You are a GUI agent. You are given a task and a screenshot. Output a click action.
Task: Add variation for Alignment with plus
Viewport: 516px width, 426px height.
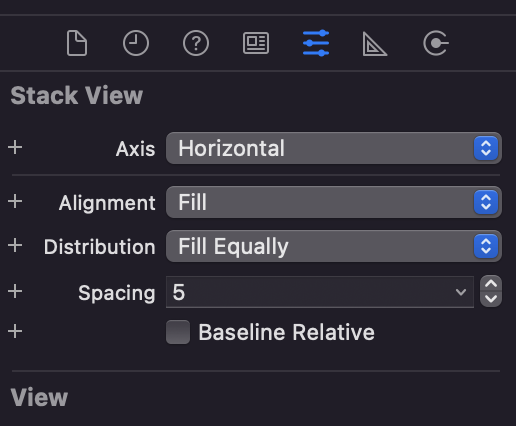point(15,201)
